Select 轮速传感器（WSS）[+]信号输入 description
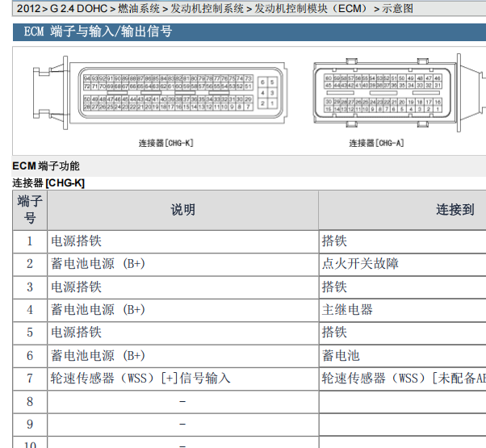Image resolution: width=486 pixels, height=448 pixels. (x=183, y=379)
